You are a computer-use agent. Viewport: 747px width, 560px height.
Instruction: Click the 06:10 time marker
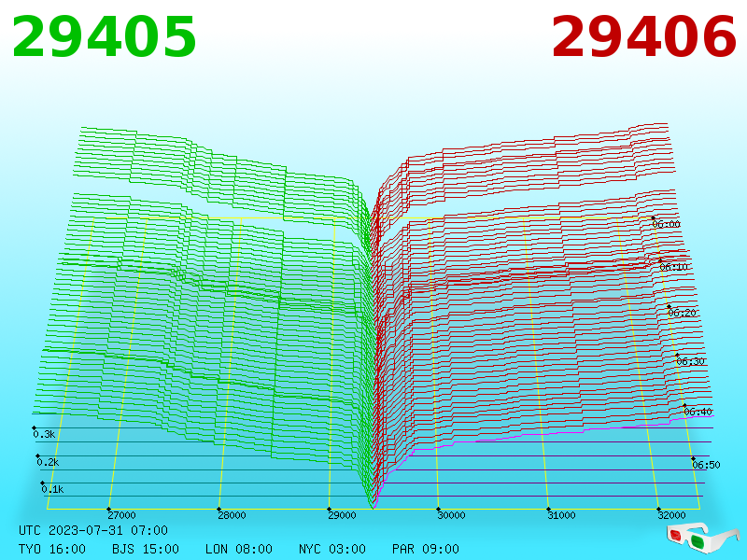673,267
